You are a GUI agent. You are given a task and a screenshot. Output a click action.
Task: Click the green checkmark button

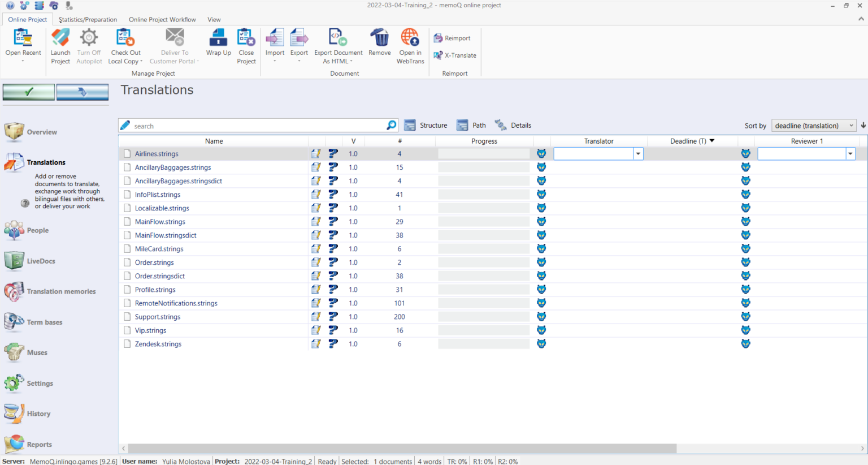[29, 92]
